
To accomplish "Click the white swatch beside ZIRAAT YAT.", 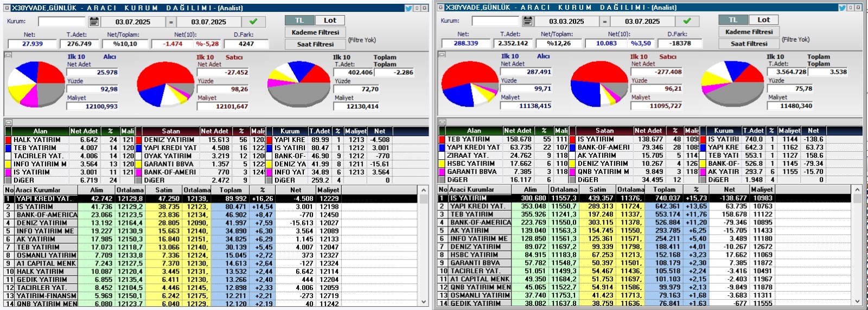I will click(442, 156).
